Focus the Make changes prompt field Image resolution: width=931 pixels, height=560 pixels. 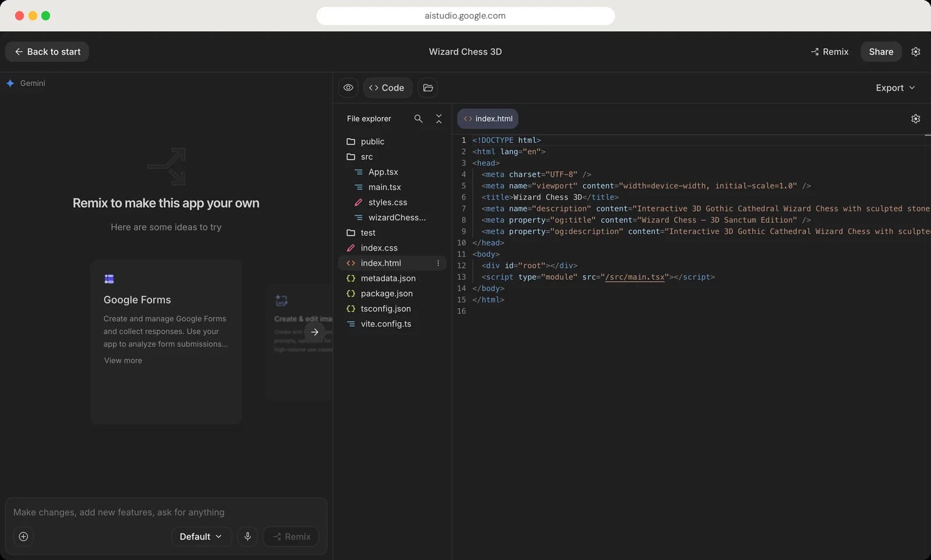click(x=166, y=512)
